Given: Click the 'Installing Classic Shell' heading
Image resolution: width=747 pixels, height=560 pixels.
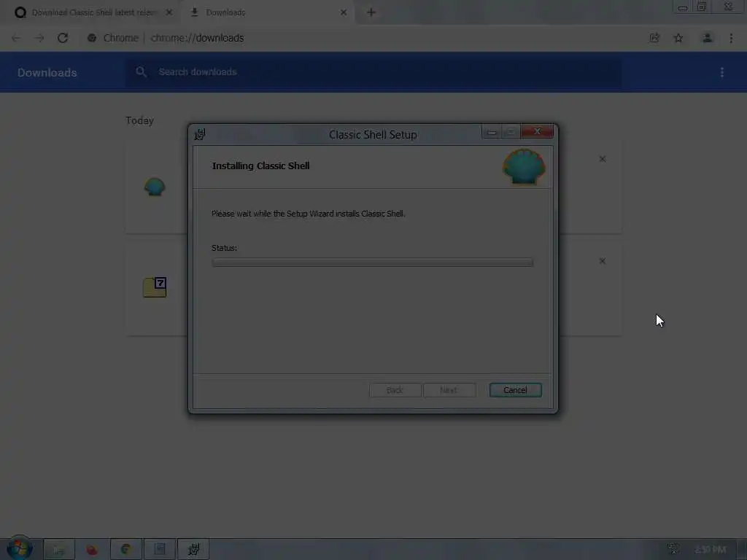Looking at the screenshot, I should click(260, 166).
